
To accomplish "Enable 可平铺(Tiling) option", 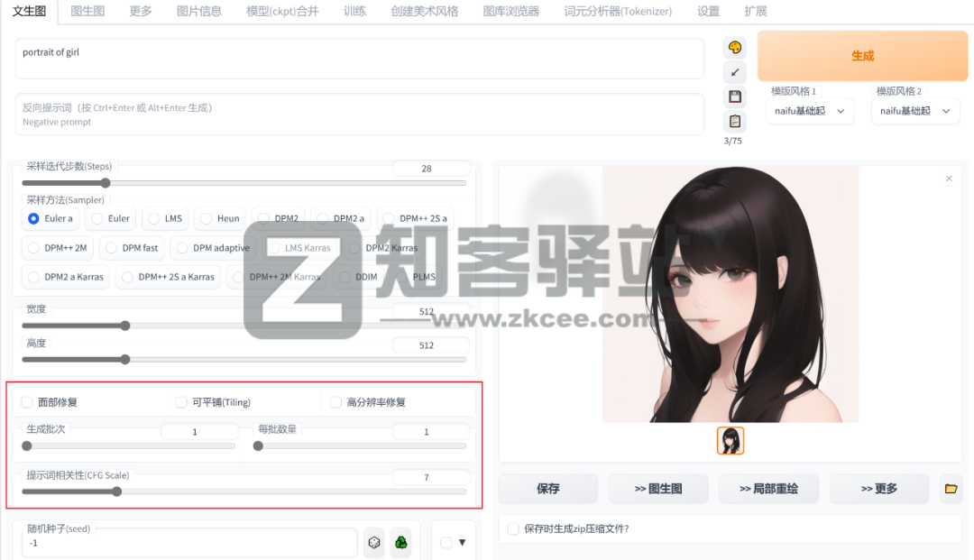I will (x=181, y=401).
